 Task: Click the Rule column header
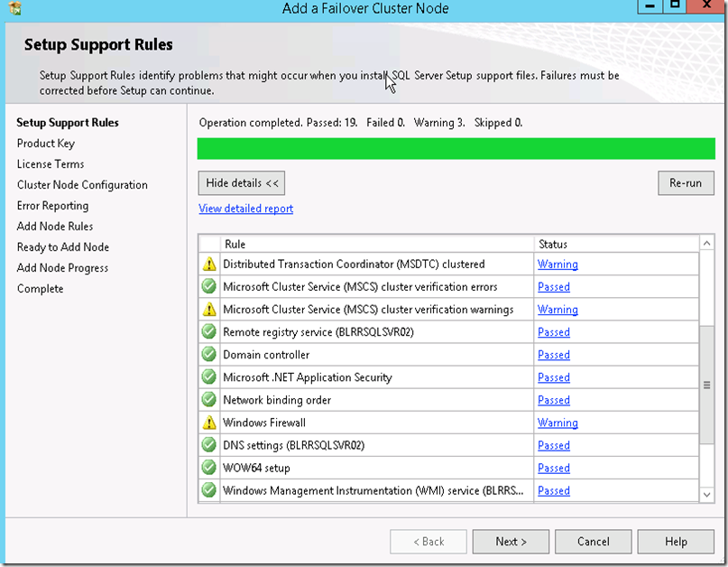[x=377, y=244]
